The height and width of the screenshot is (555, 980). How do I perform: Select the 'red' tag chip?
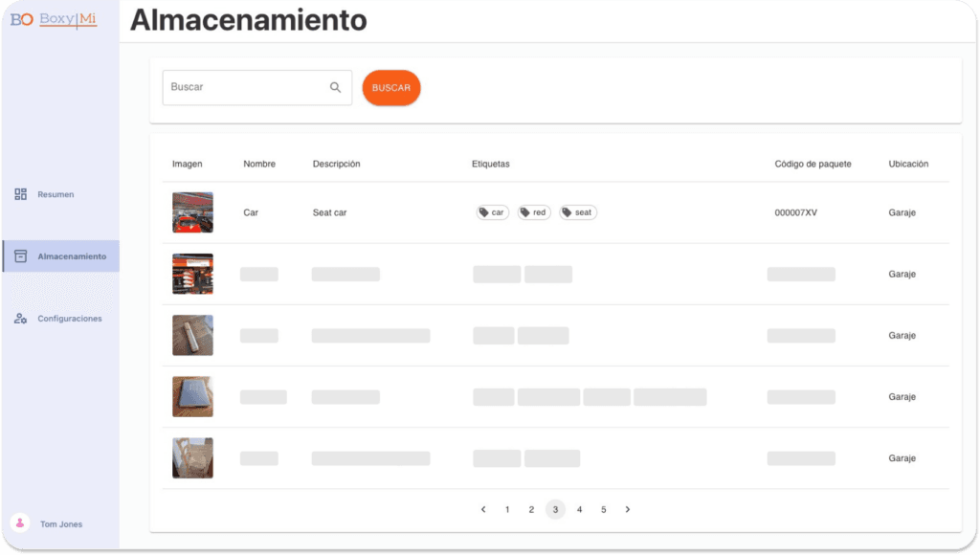click(x=534, y=212)
